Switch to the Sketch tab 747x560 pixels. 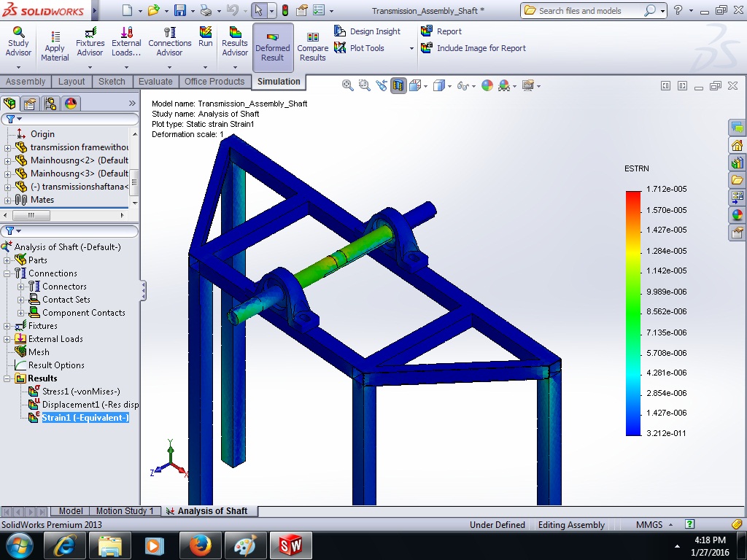112,82
